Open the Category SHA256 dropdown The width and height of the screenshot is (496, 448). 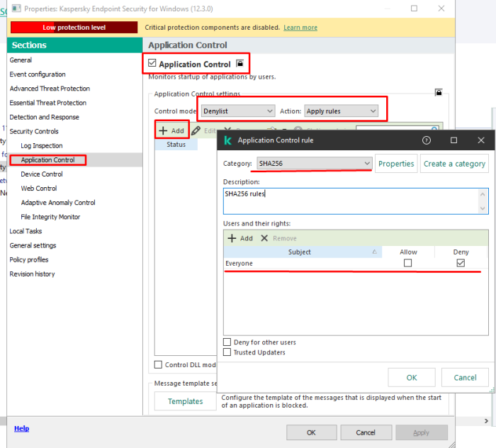314,164
